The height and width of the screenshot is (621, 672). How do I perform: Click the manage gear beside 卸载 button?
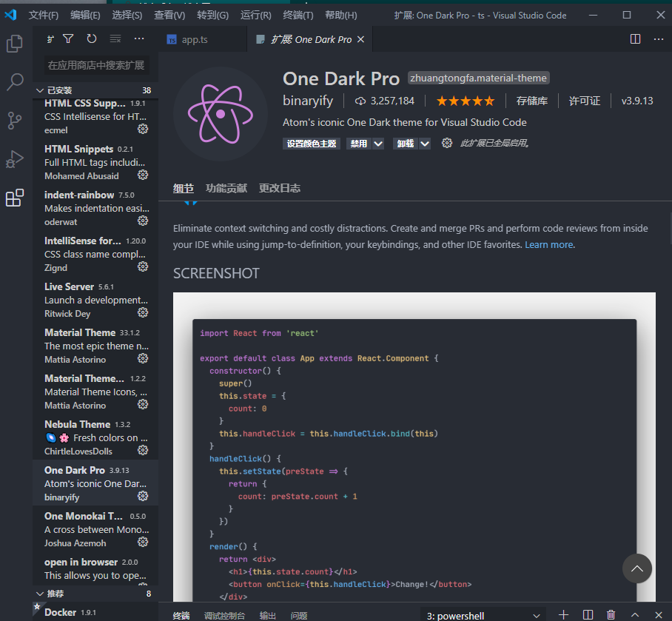click(x=446, y=143)
